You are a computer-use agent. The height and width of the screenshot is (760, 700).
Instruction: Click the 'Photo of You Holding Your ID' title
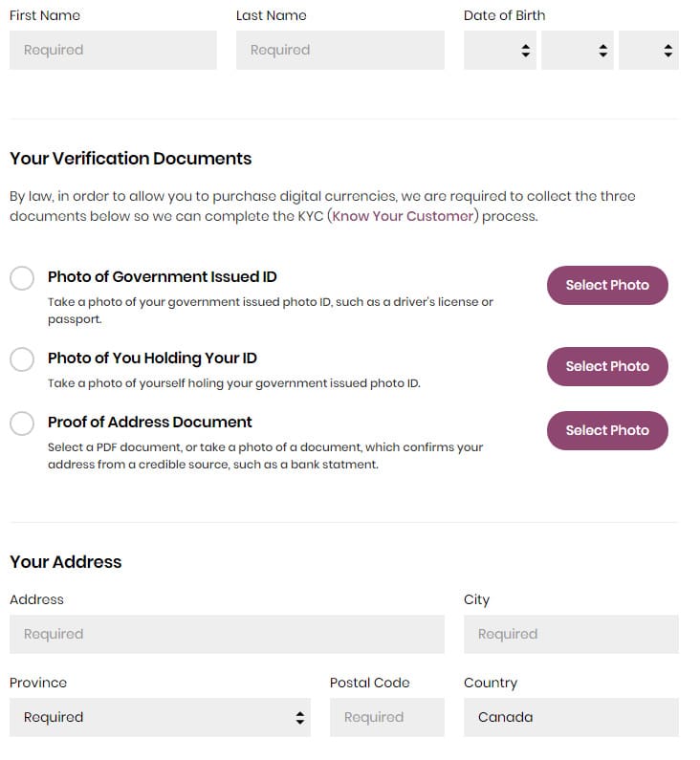152,358
